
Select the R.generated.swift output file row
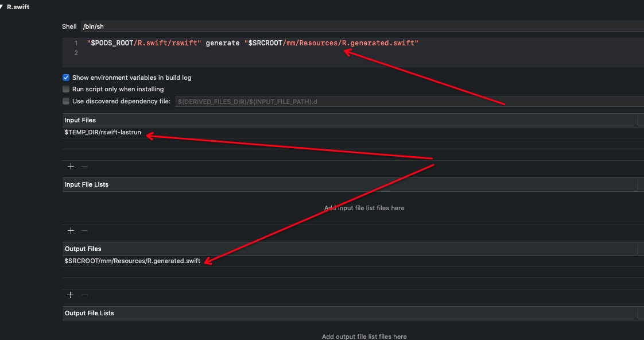tap(133, 261)
